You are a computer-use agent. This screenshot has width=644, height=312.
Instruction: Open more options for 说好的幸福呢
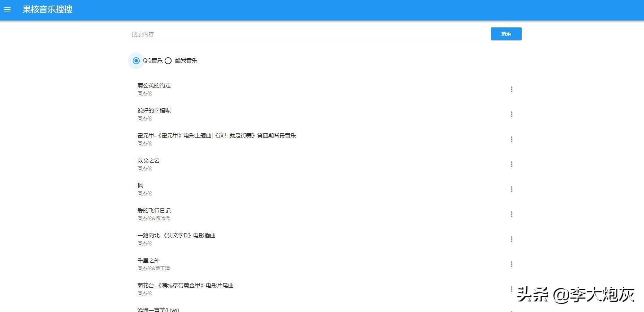512,114
